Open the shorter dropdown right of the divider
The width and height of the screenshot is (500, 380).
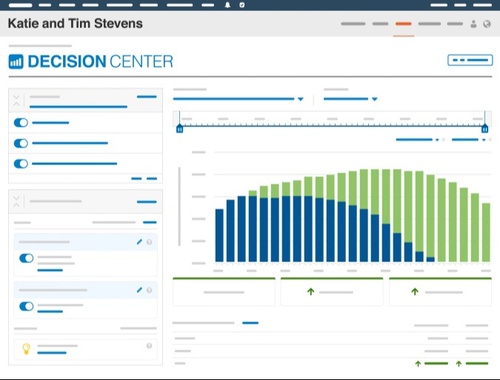[x=350, y=99]
